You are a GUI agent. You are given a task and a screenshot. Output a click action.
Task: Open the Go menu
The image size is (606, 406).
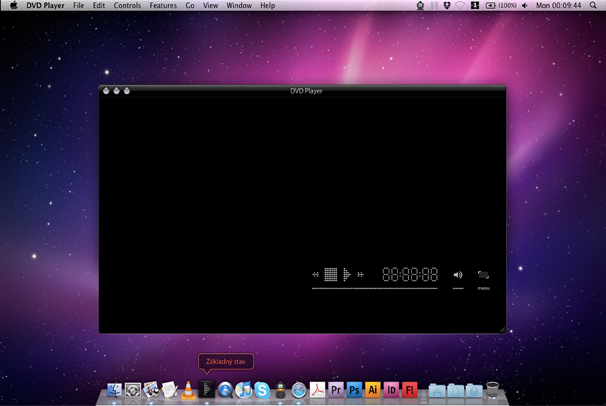190,6
